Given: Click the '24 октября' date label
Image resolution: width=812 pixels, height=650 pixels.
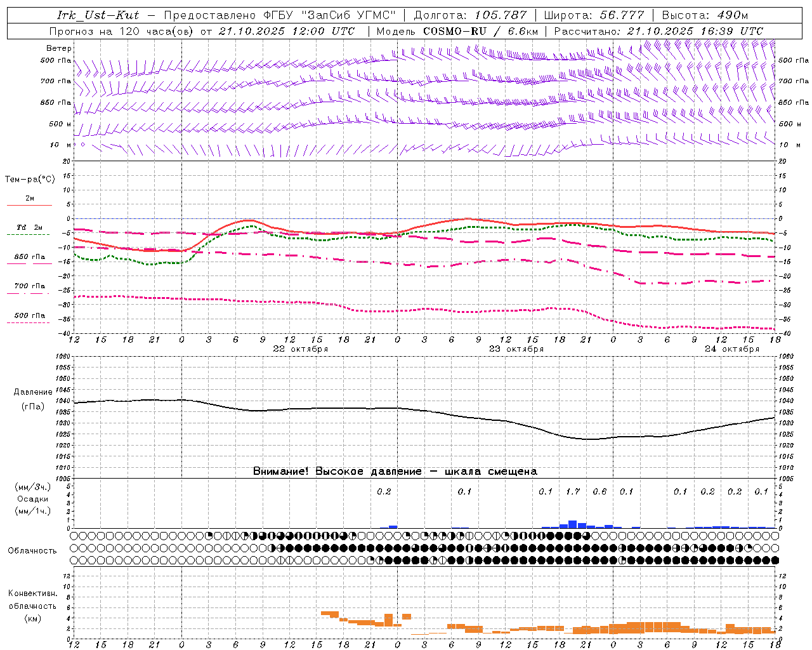Looking at the screenshot, I should pos(732,349).
